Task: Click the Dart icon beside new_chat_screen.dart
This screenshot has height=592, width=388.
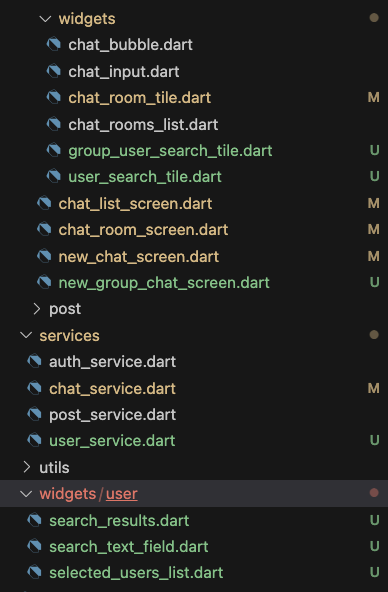Action: [44, 256]
